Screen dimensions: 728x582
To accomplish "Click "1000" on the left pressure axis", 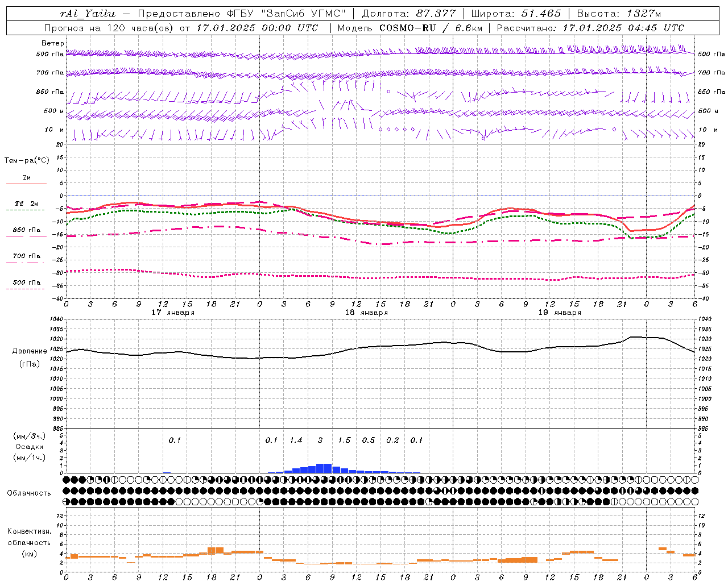I will coord(55,399).
